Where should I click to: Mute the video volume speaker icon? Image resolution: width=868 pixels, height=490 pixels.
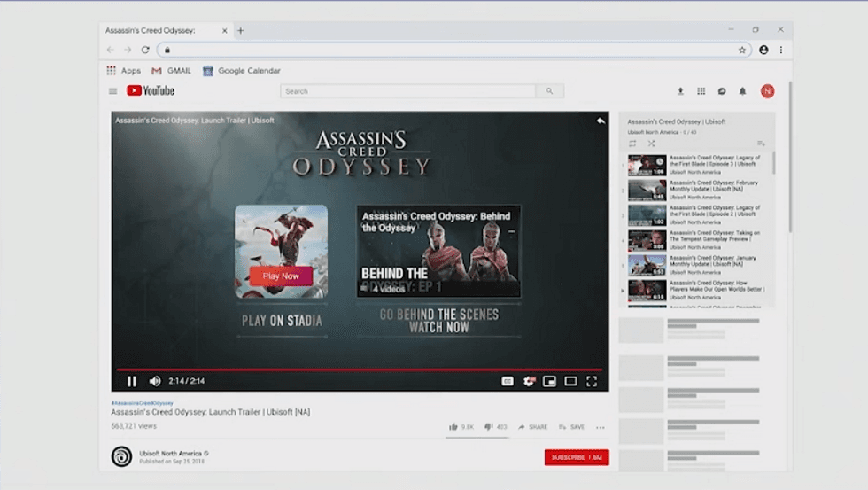pos(155,381)
